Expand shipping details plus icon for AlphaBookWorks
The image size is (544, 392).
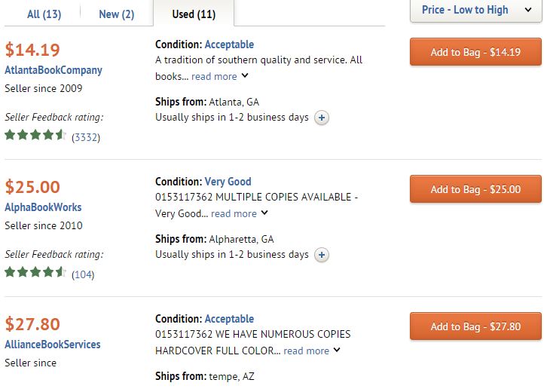point(322,255)
